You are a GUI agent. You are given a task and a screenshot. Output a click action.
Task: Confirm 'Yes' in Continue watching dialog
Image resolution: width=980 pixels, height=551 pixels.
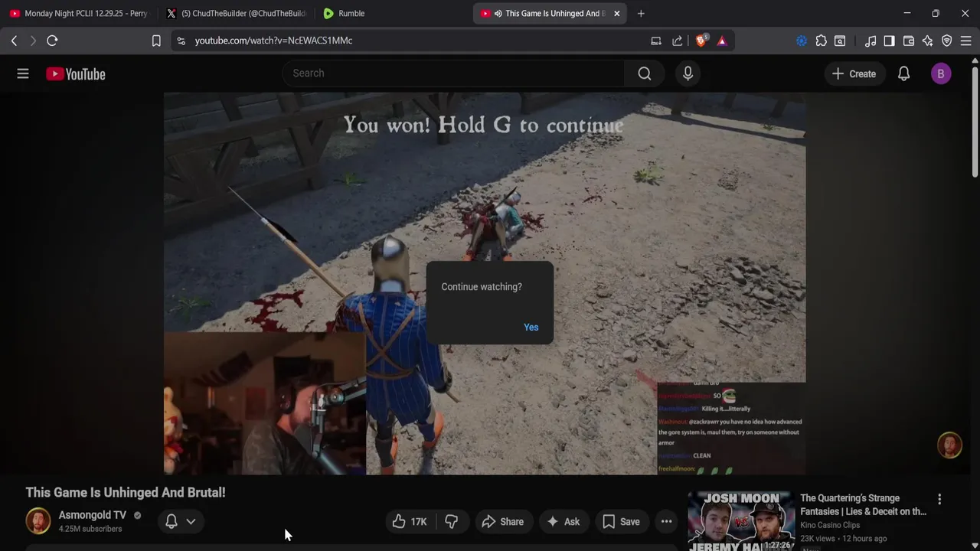[531, 327]
